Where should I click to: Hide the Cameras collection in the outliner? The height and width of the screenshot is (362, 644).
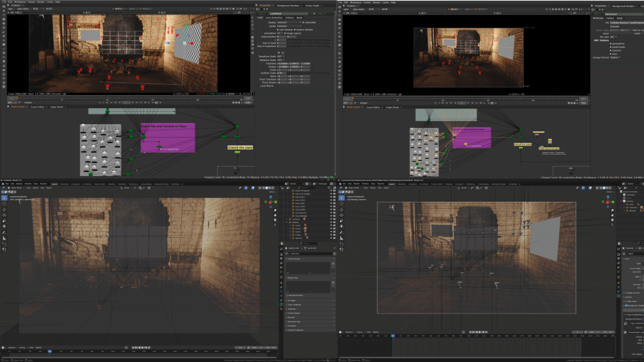point(331,219)
